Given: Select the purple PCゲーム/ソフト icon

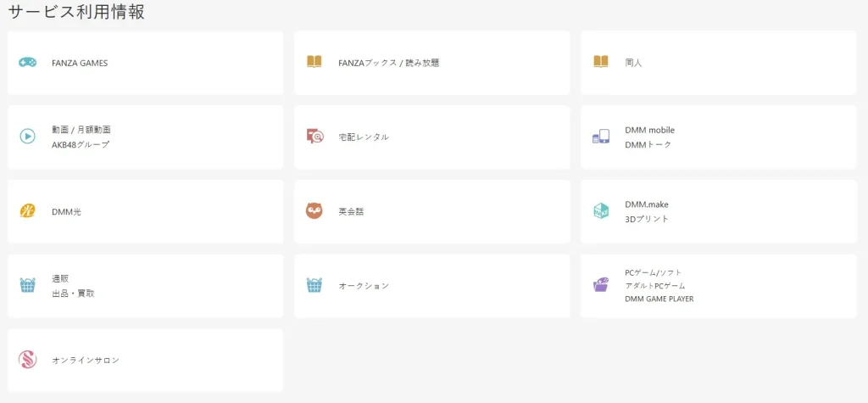Looking at the screenshot, I should point(600,285).
